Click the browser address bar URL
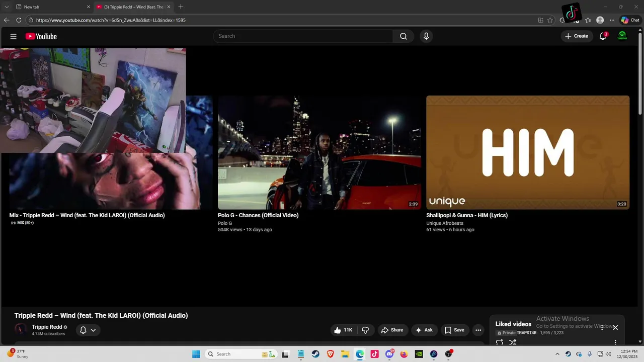Viewport: 644px width, 362px height. (x=111, y=20)
